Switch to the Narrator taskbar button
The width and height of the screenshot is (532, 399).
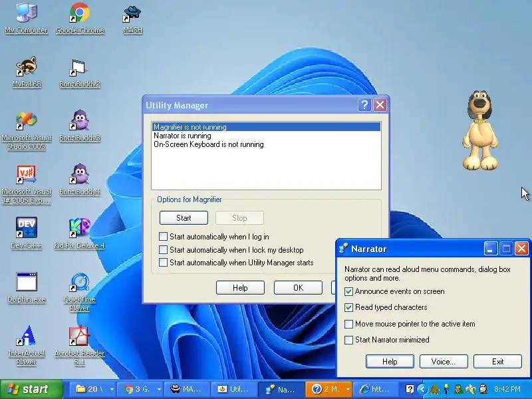281,389
